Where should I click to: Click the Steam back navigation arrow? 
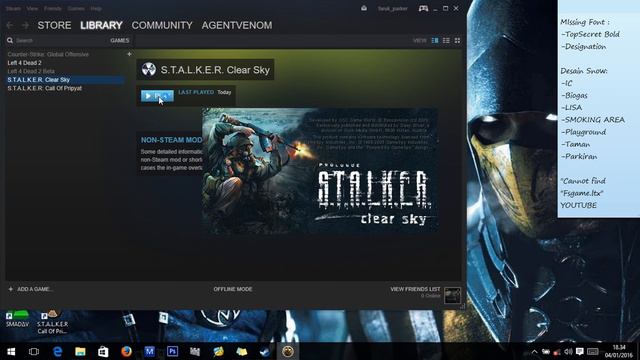10,25
